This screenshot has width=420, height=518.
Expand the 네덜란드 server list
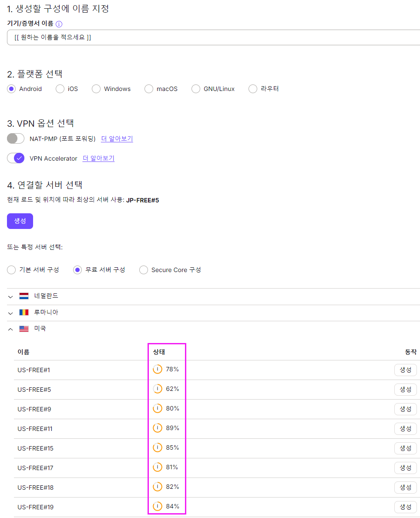(x=10, y=297)
